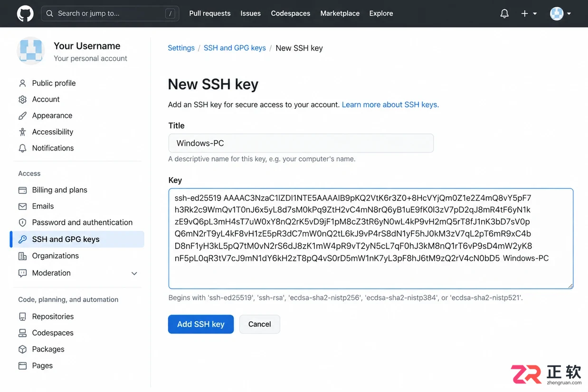Open Accessibility settings
Viewport: 588px width, 392px height.
point(53,132)
